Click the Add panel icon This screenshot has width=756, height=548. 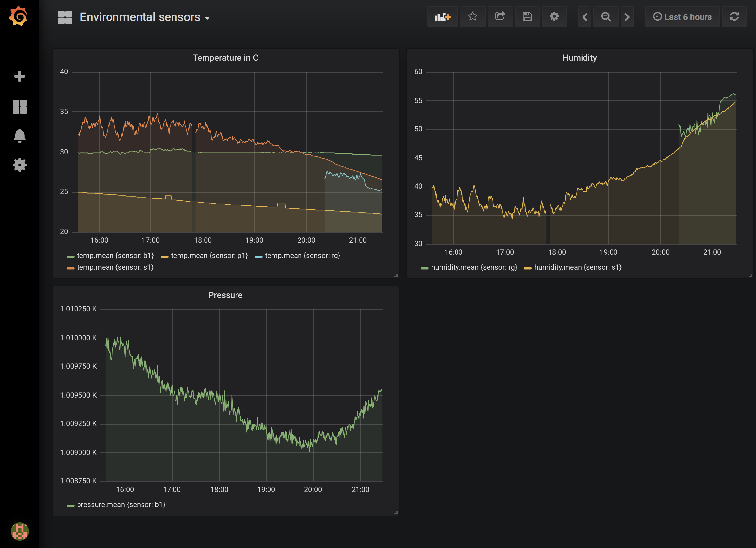click(442, 17)
